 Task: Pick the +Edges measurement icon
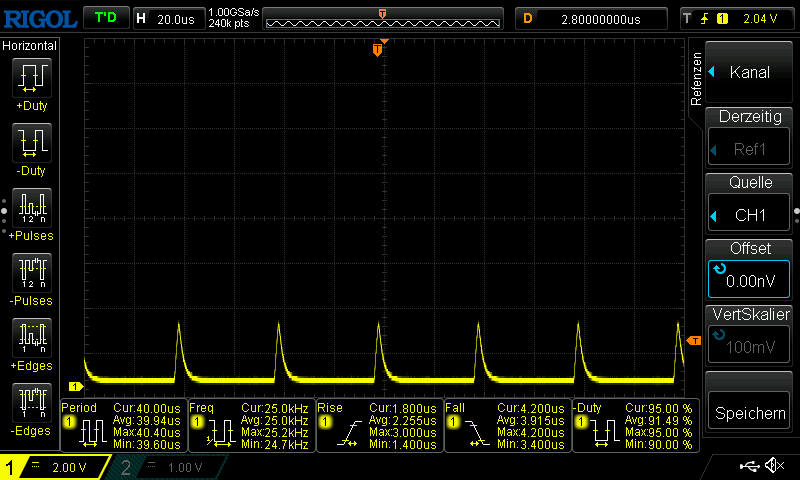pos(30,338)
